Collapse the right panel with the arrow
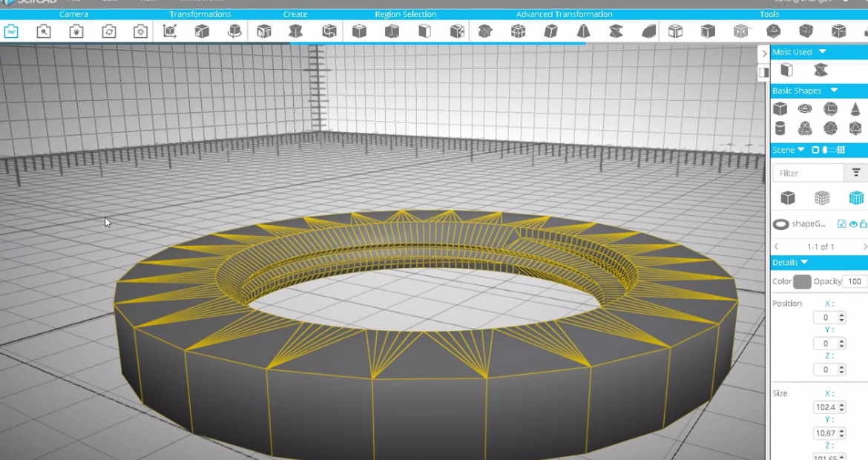 764,53
